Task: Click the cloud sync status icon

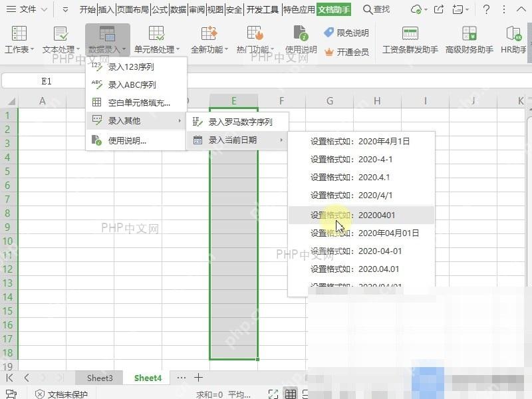Action: (416, 9)
